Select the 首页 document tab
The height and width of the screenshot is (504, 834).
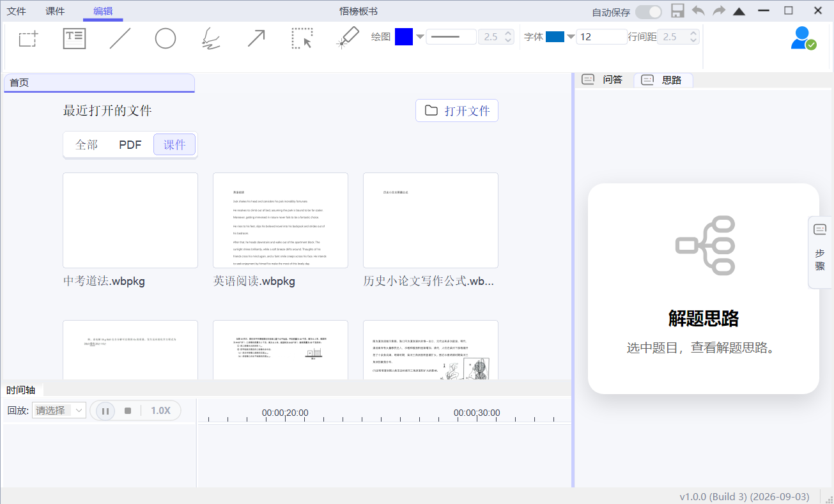click(x=99, y=83)
